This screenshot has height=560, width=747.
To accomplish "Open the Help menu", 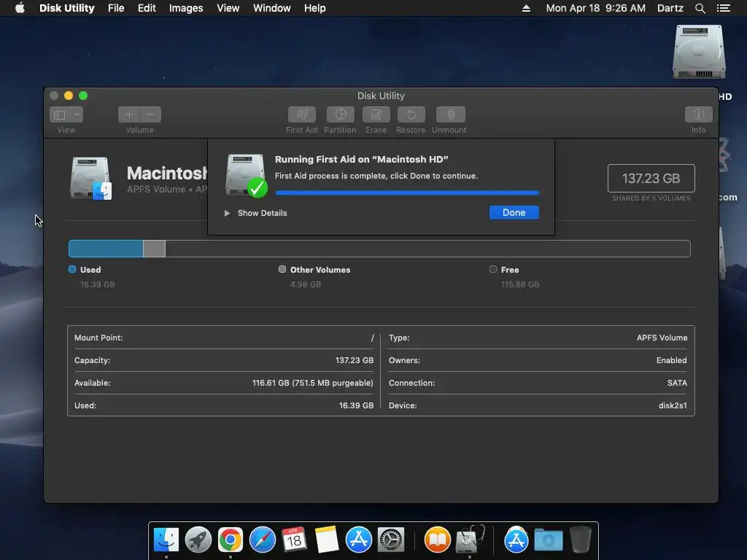I will tap(315, 8).
